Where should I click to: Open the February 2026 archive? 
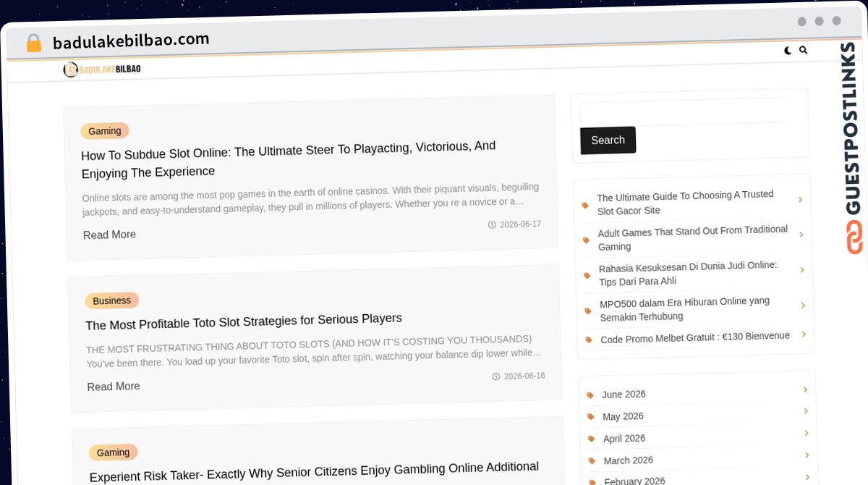coord(635,480)
